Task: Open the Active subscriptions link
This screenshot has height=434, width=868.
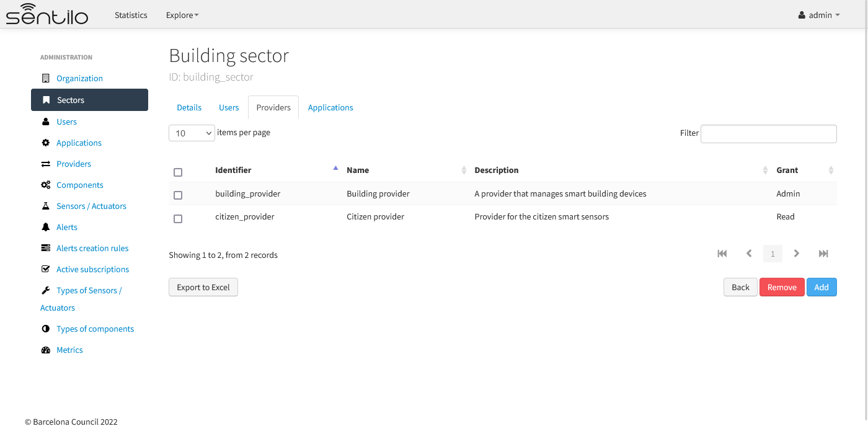Action: click(x=92, y=269)
